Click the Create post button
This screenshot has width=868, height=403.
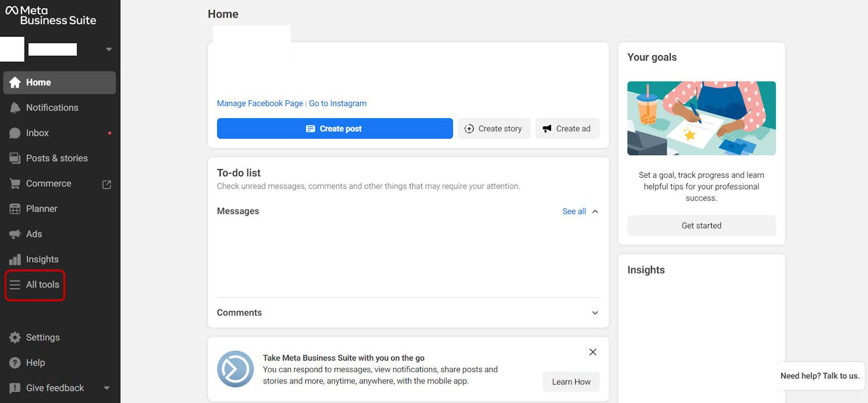(x=335, y=129)
